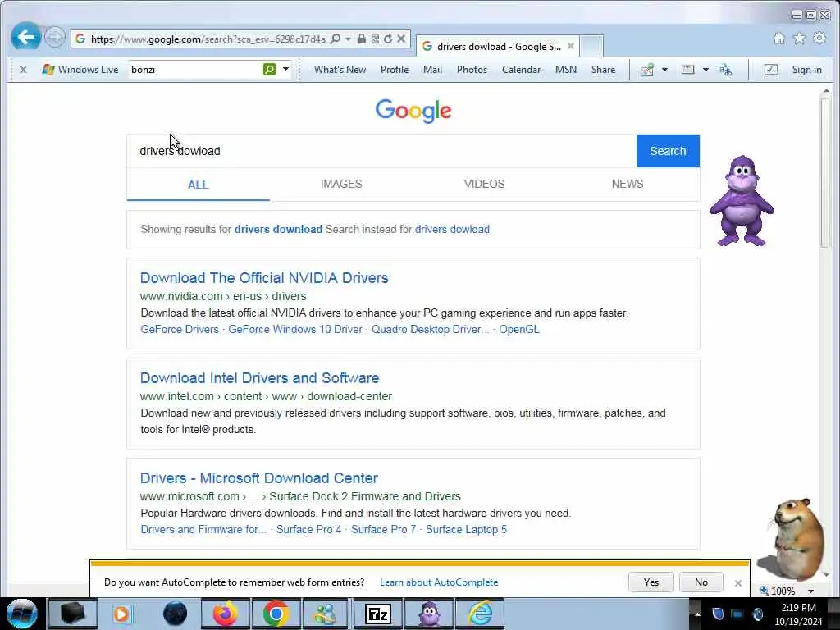Viewport: 840px width, 630px height.
Task: Open the address bar history dropdown arrow
Action: point(348,39)
